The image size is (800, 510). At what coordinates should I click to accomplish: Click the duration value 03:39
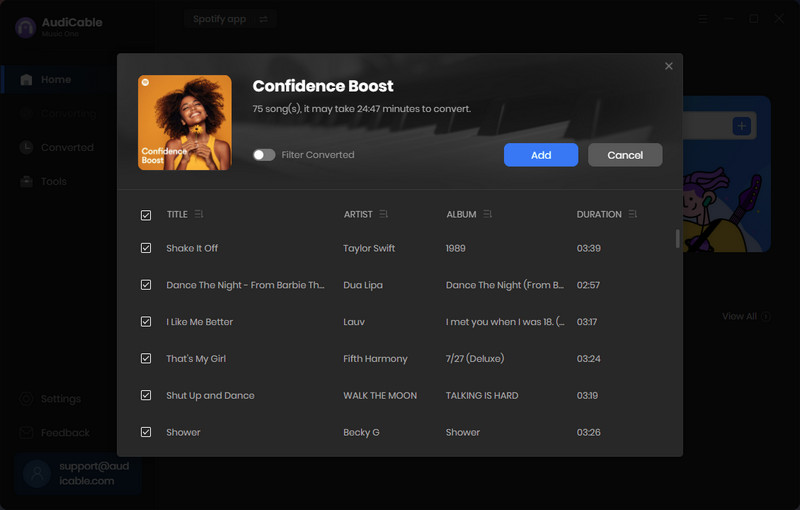(588, 248)
